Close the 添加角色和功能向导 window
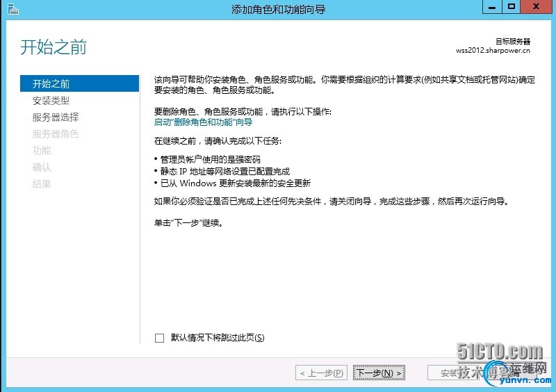The width and height of the screenshot is (556, 392). (x=537, y=7)
